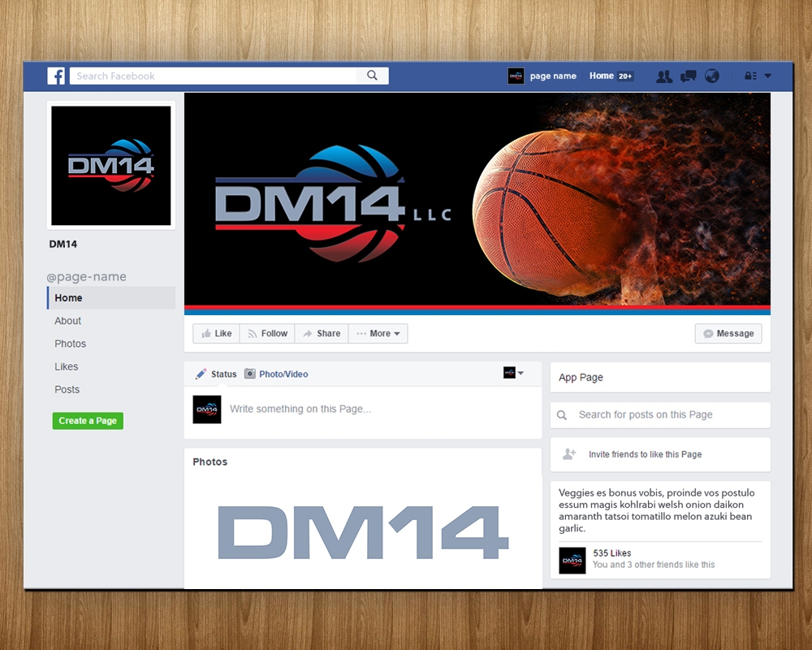Click the audience selector next to Status
Screen dimensions: 812x650
pyautogui.click(x=514, y=373)
